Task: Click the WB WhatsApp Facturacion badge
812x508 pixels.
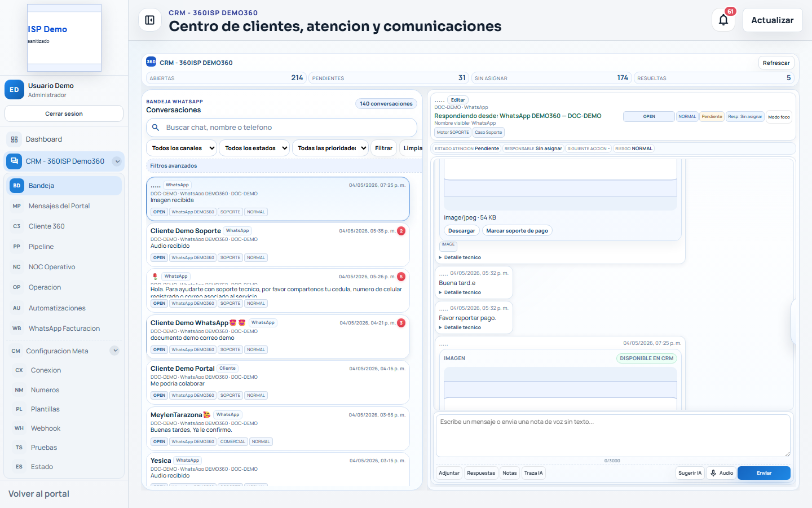Action: (x=17, y=329)
